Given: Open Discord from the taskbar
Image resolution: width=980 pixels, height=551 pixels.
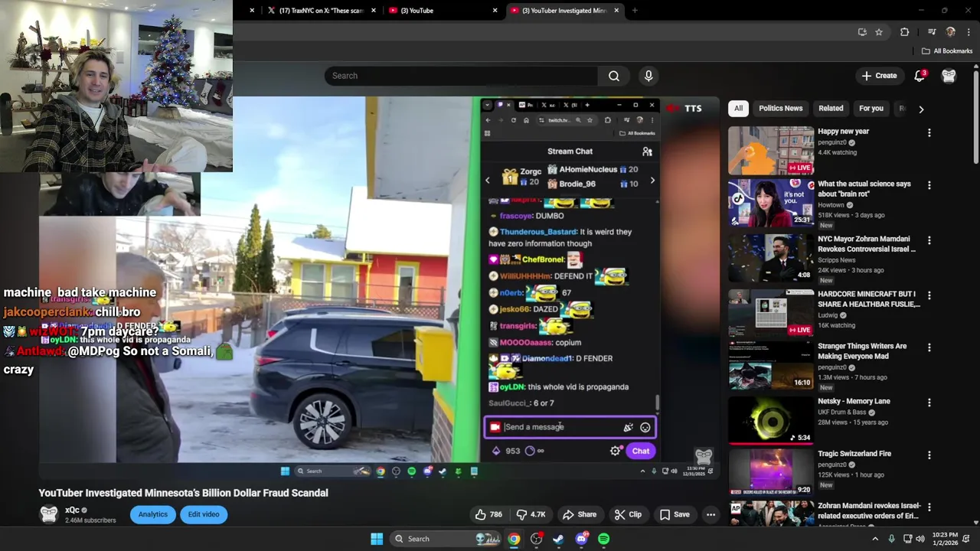Looking at the screenshot, I should coord(581,539).
